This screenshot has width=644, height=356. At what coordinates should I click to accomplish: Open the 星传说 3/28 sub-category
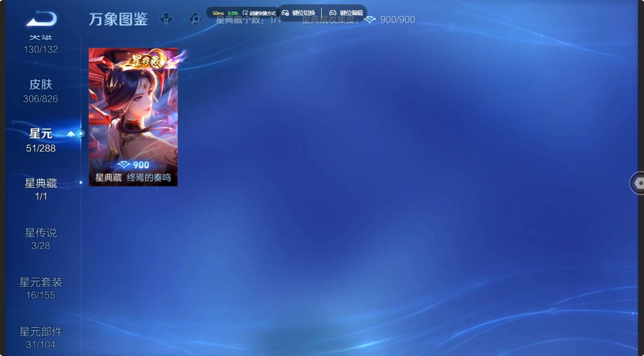41,239
